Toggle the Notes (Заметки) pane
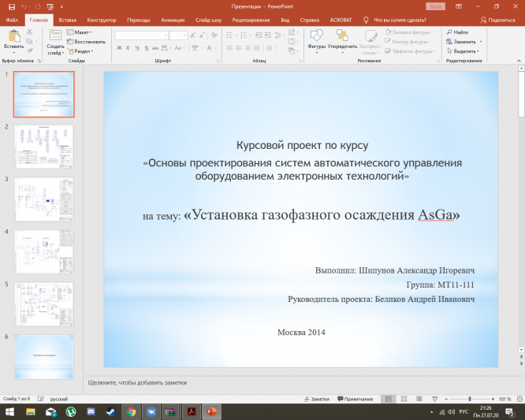The height and width of the screenshot is (420, 525). 315,400
